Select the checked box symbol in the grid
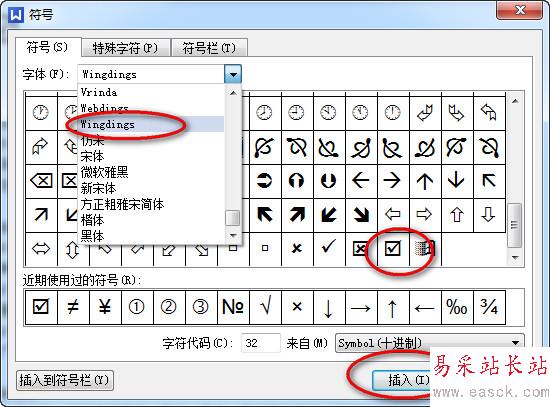Viewport: 550px width, 407px height. coord(392,248)
